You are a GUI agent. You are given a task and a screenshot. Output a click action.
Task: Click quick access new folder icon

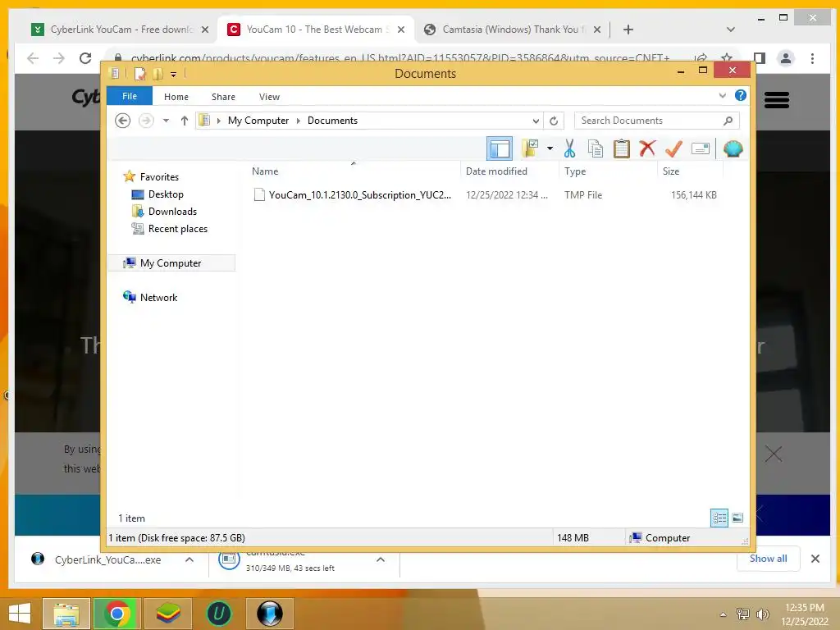[x=157, y=73]
